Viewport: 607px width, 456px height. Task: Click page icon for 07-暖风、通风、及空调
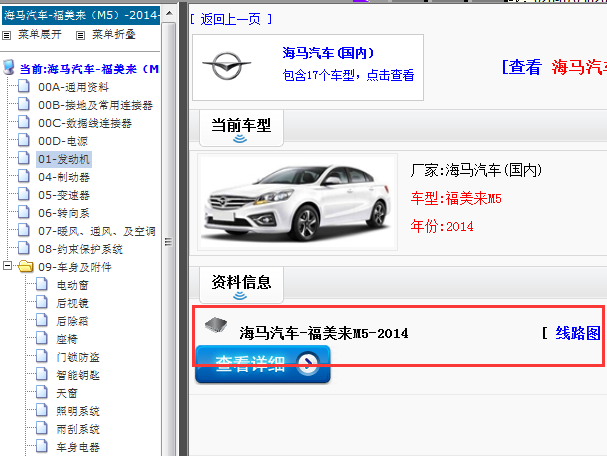(x=24, y=230)
